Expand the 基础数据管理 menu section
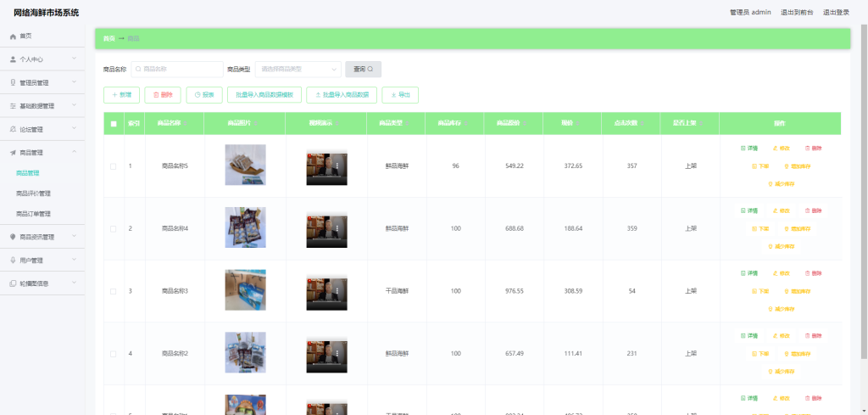868x415 pixels. 42,106
